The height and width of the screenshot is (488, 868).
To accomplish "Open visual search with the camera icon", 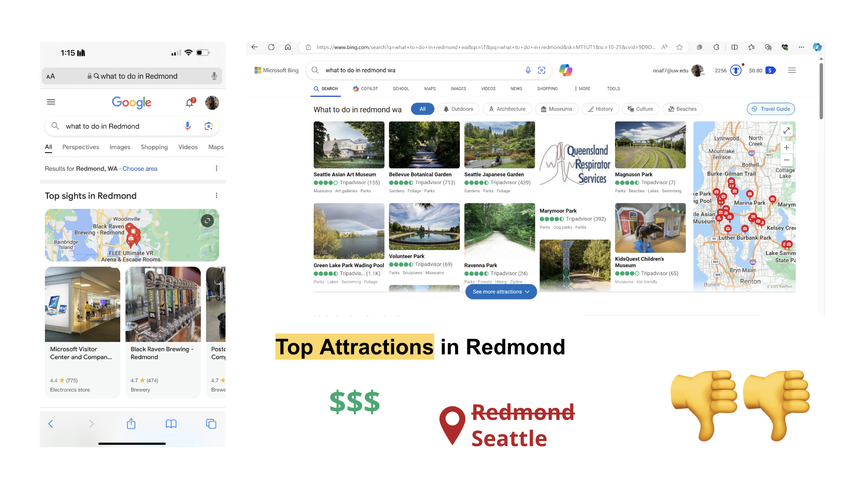I will (542, 70).
